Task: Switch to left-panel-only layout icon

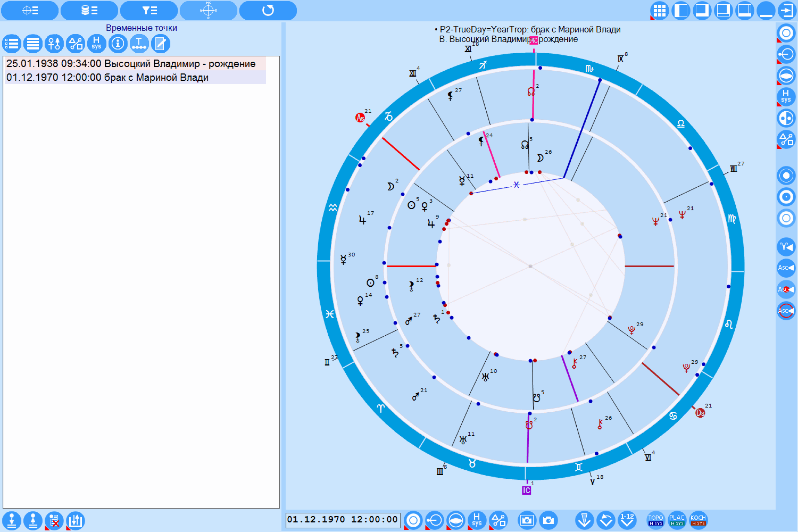Action: pyautogui.click(x=680, y=11)
